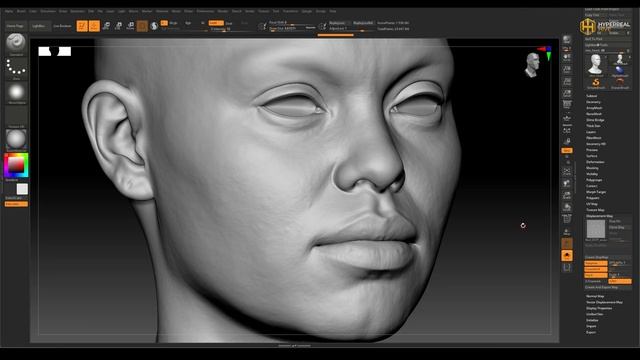Collapse the Displacement Map subpalette
The width and height of the screenshot is (640, 360).
tap(599, 216)
